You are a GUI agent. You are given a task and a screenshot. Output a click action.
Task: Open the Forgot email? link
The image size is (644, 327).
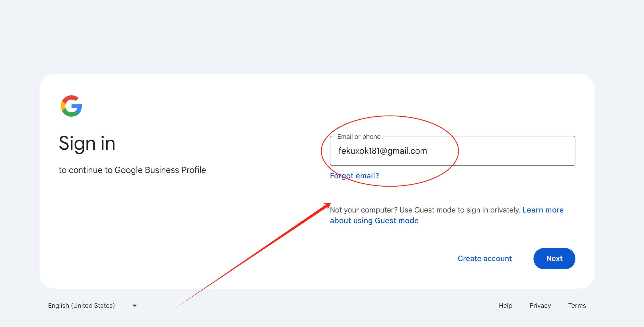[354, 176]
